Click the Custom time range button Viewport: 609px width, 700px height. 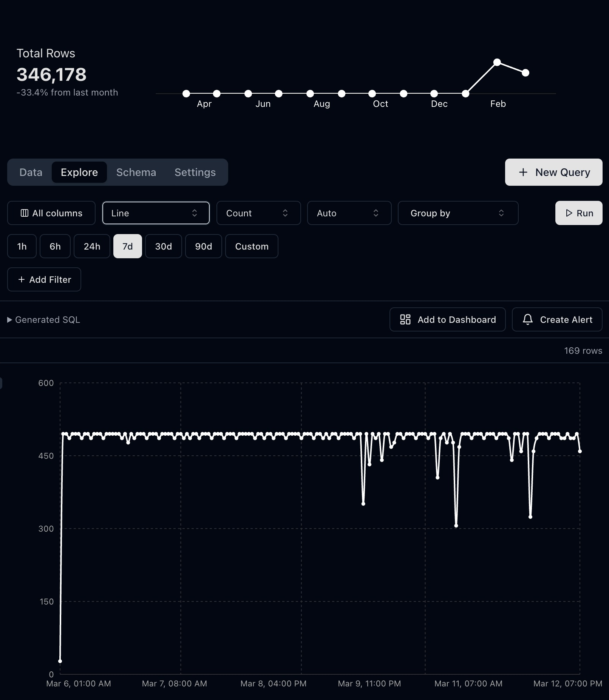tap(252, 246)
